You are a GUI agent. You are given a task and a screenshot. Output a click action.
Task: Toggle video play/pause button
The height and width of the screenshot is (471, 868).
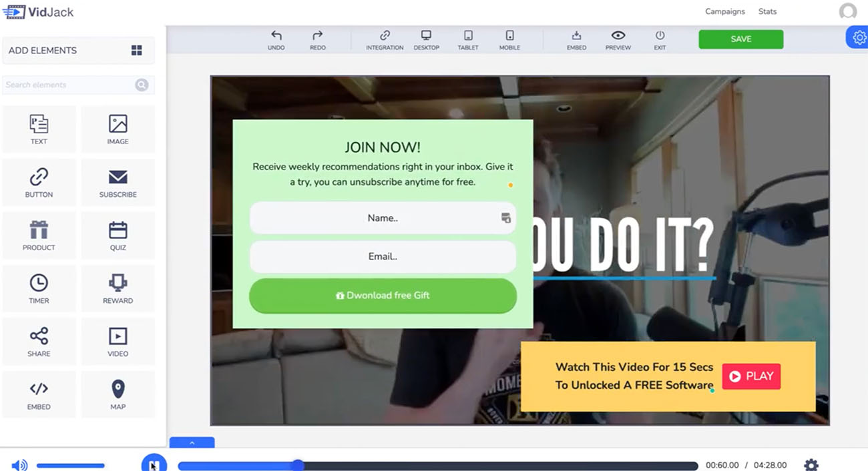(x=154, y=464)
